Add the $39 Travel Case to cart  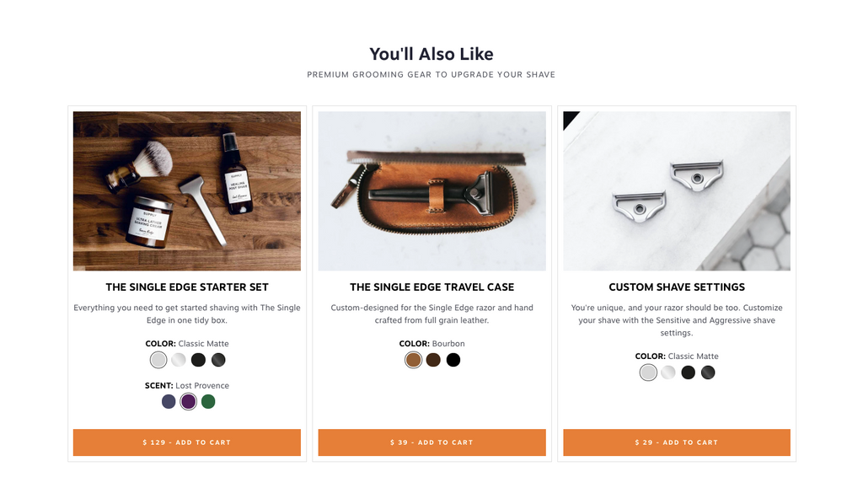(432, 442)
